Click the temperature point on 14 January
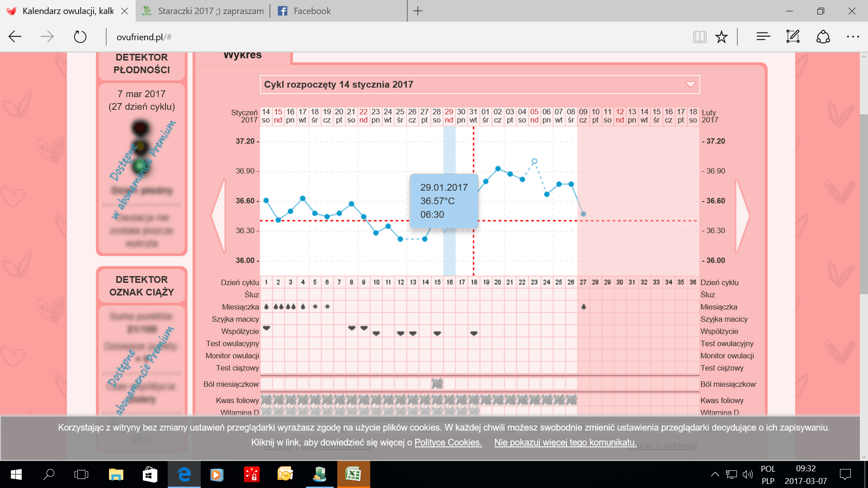This screenshot has width=868, height=488. point(266,200)
